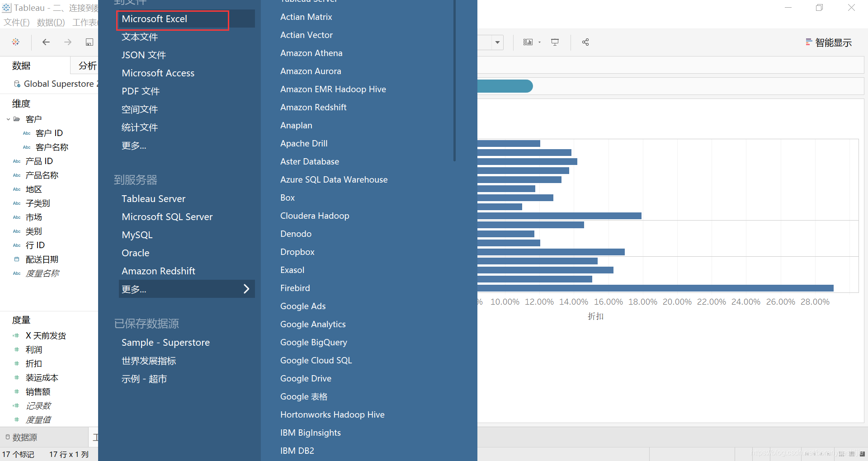This screenshot has height=461, width=868.
Task: Choose PDF 文件 connector
Action: tap(141, 91)
